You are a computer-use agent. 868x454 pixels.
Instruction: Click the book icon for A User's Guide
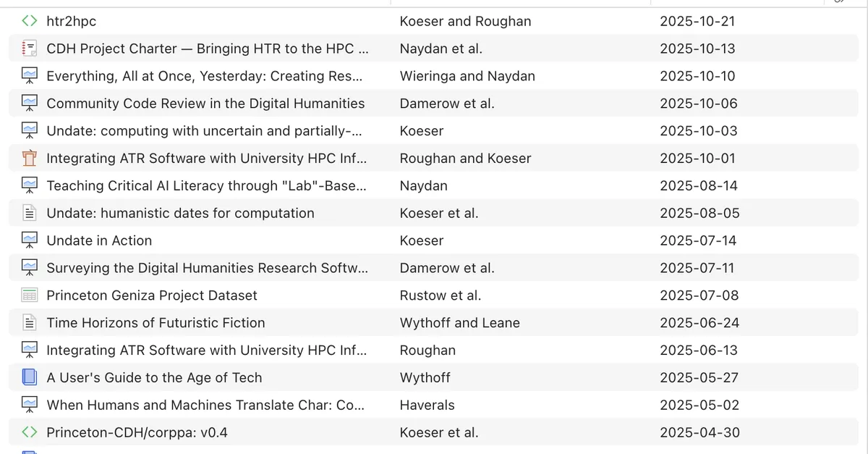[29, 378]
